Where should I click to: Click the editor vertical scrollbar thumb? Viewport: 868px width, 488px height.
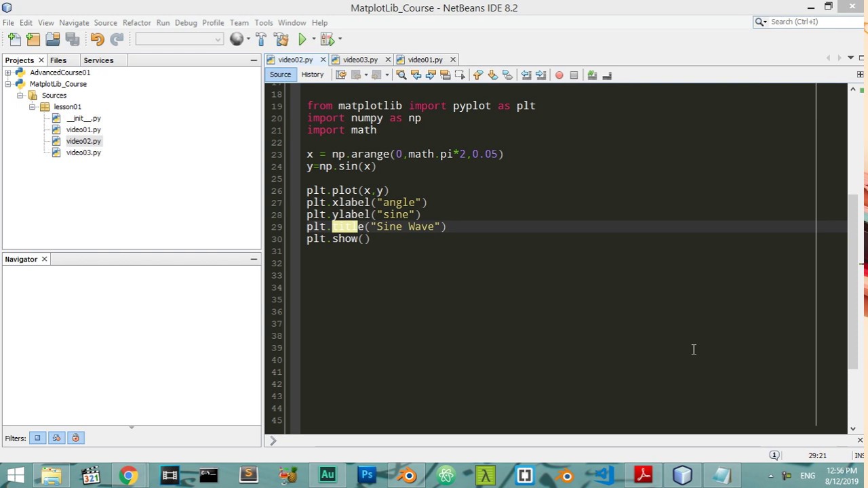pyautogui.click(x=853, y=281)
